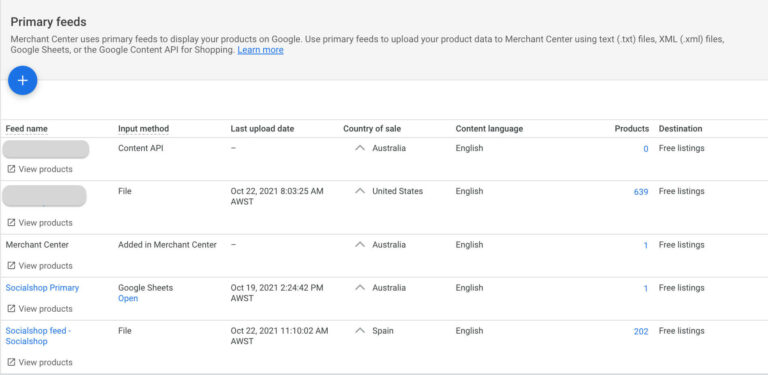Click Open link under Google Sheets
Viewport: 768px width, 375px height.
point(128,298)
